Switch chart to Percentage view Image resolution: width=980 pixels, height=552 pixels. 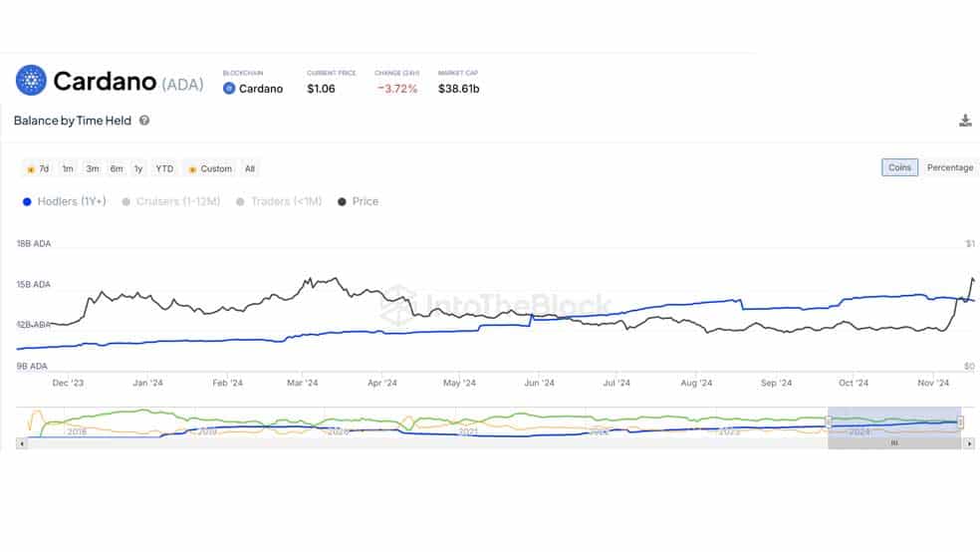coord(949,167)
